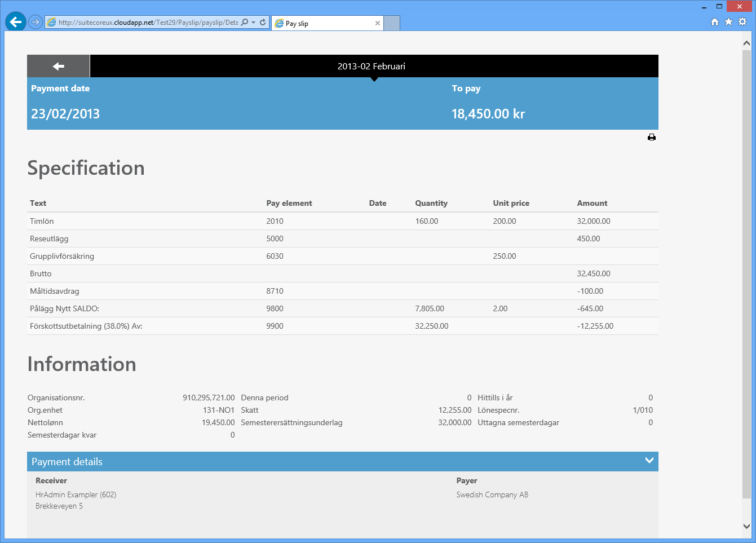Close the Pay slip tab
Viewport: 756px width, 543px height.
[378, 23]
